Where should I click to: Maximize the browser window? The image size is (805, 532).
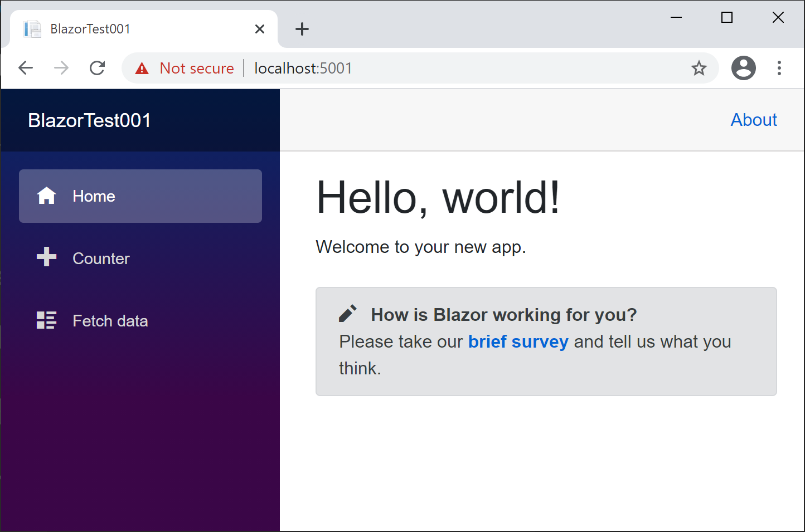[727, 17]
